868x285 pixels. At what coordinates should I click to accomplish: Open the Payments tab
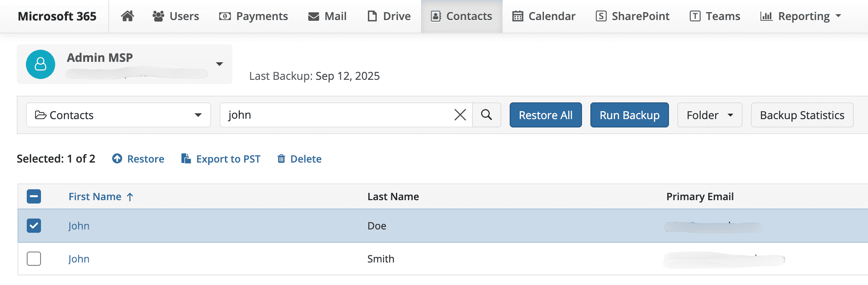pos(253,16)
